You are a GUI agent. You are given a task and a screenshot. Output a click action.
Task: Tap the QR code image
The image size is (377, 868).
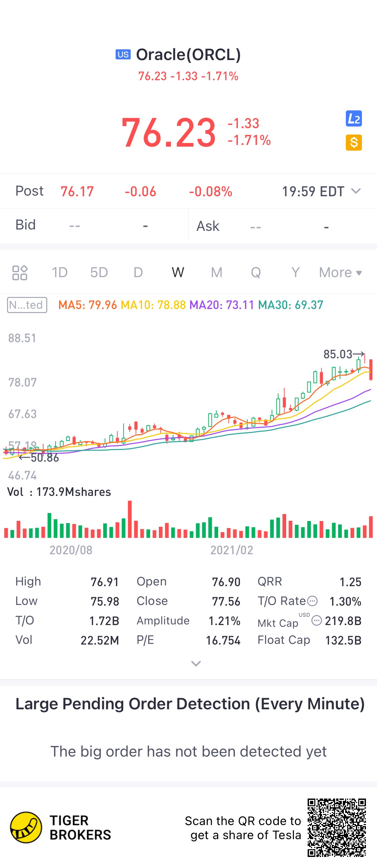pos(336,827)
